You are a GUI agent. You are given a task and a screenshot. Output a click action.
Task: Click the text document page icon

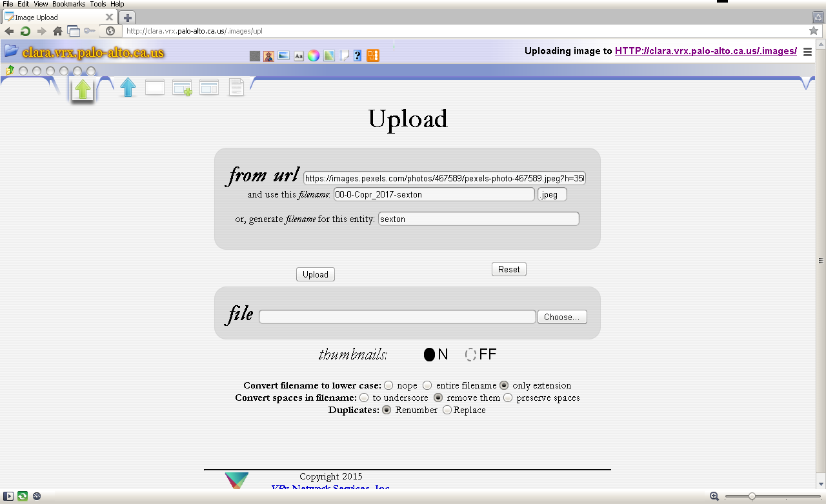coord(236,87)
